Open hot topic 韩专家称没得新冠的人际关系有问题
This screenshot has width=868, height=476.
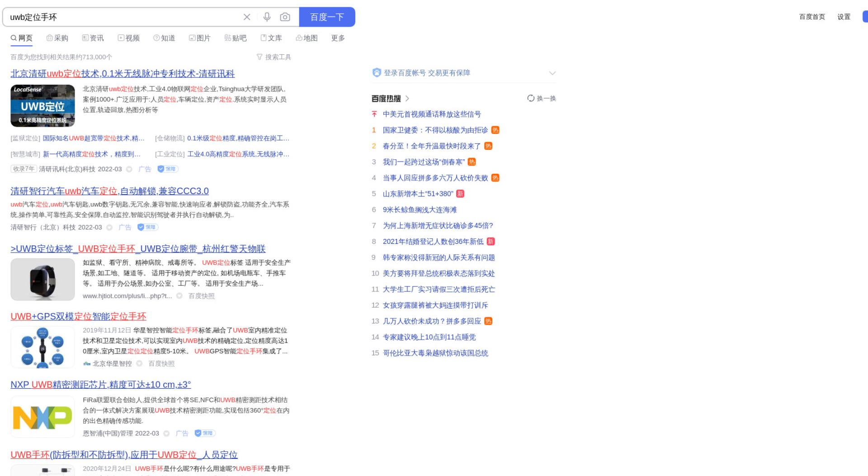(439, 257)
